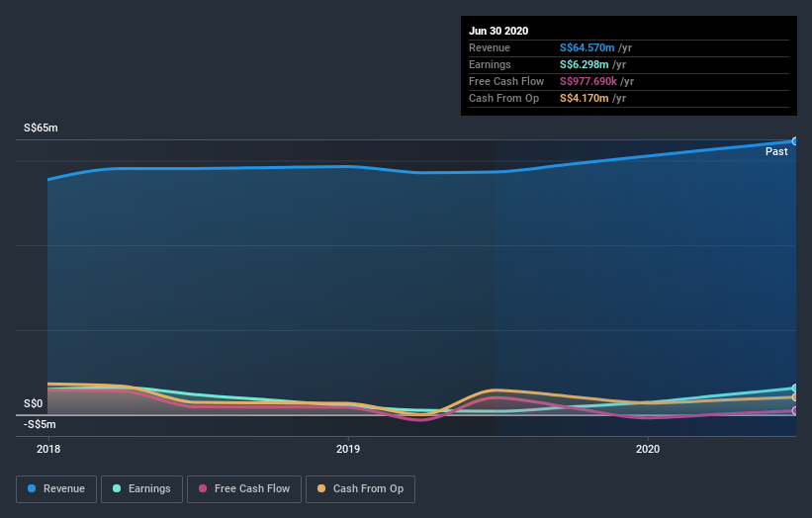This screenshot has width=812, height=518.
Task: Click the S$0 y-axis label
Action: [34, 403]
